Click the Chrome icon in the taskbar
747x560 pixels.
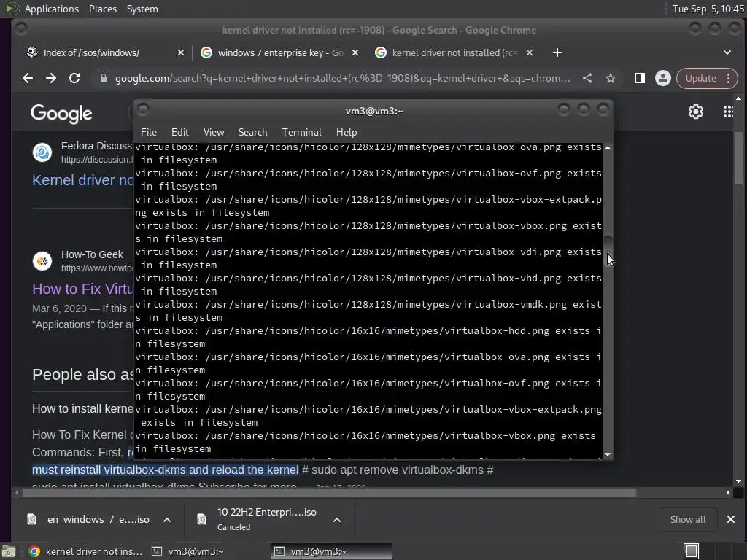point(34,551)
